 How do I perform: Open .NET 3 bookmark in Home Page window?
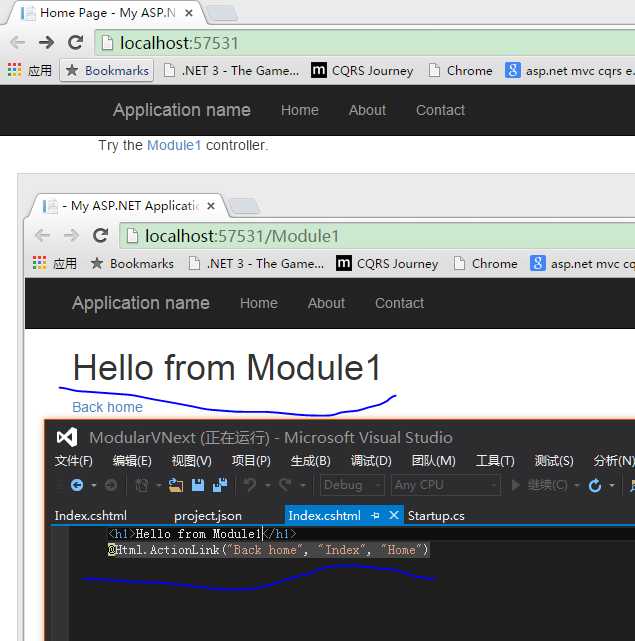[x=231, y=71]
